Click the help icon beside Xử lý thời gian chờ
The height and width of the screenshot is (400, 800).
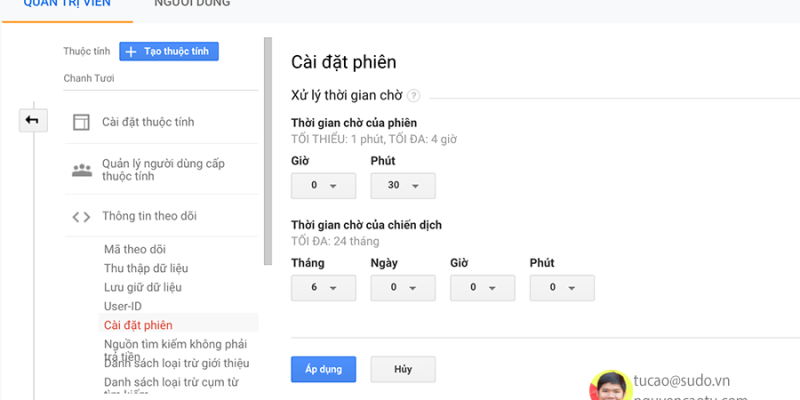[x=413, y=96]
